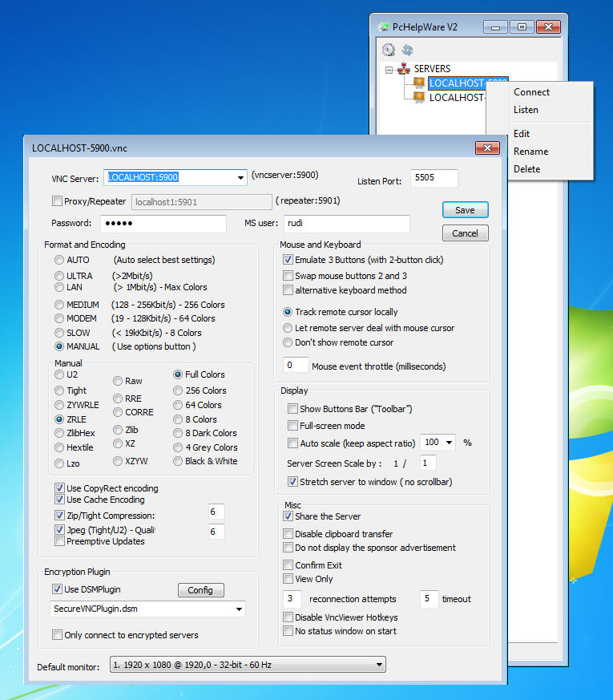
Task: Choose Connect from the context menu
Action: (x=531, y=92)
